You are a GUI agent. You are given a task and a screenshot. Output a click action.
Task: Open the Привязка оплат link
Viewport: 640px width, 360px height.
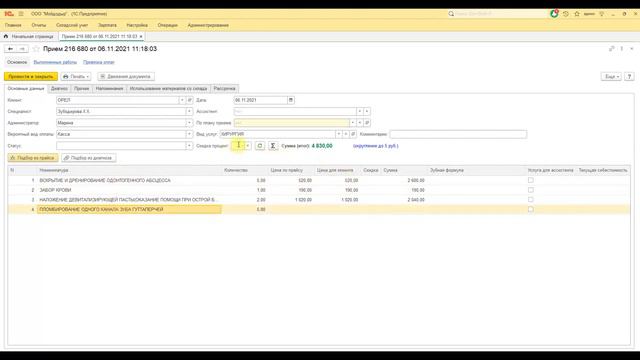click(99, 62)
